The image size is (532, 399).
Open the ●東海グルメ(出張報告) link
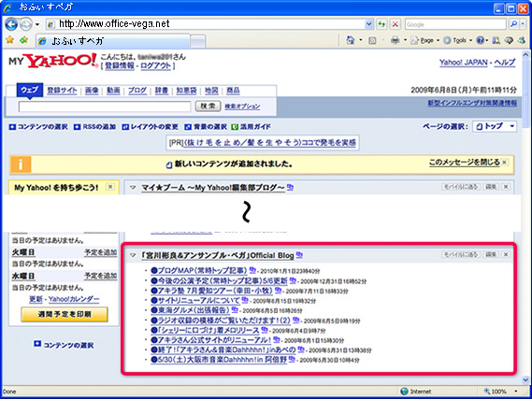click(x=190, y=310)
